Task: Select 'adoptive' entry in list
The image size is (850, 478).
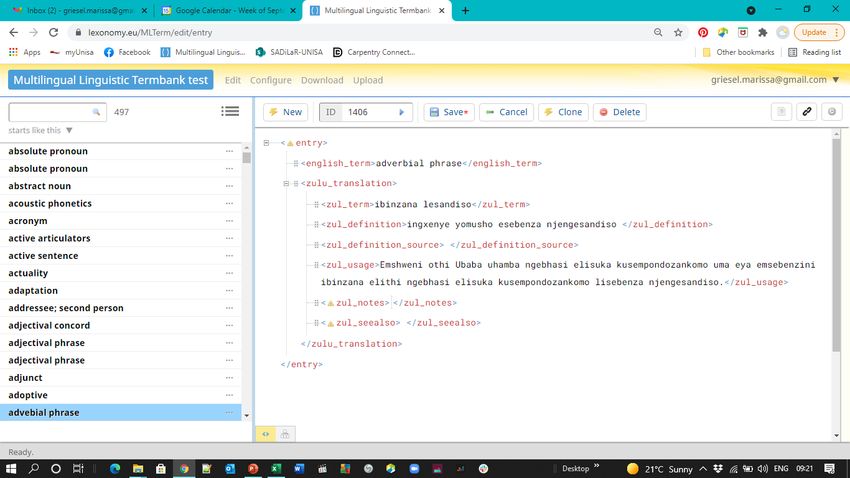Action: [120, 395]
